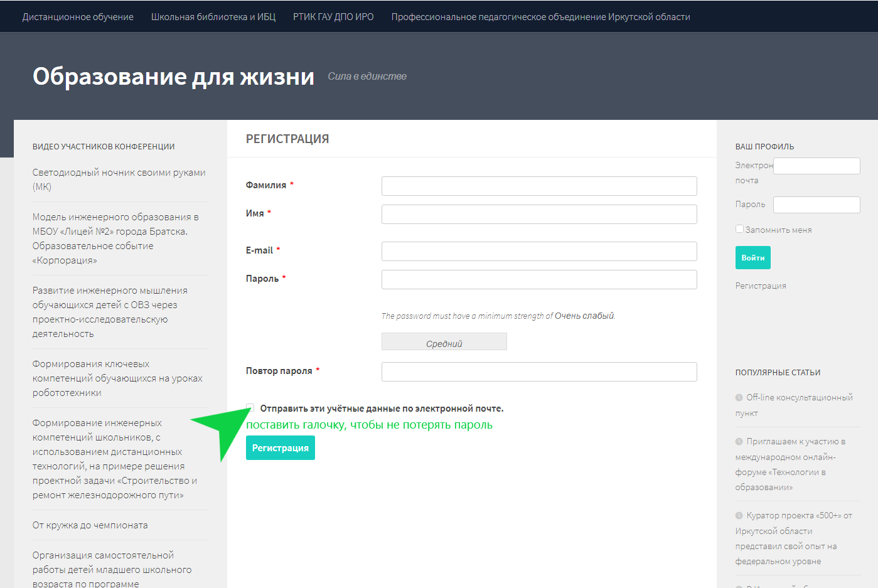Click the Образование для жизни site title
878x588 pixels.
tap(173, 77)
